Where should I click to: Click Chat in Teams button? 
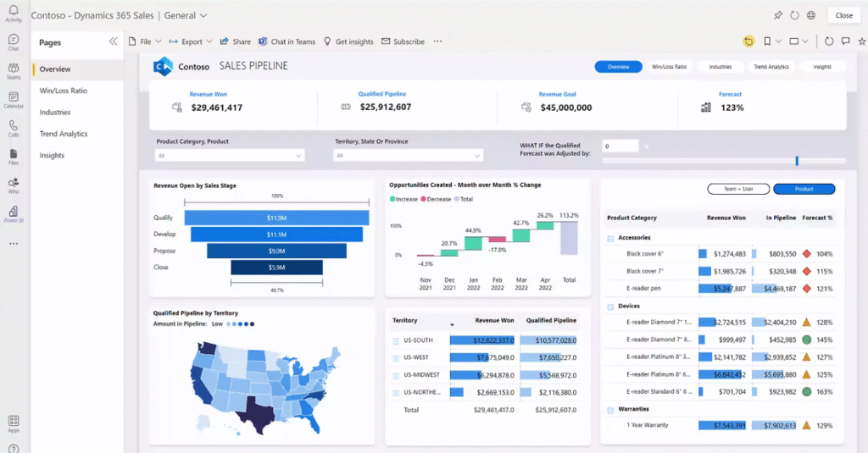287,41
